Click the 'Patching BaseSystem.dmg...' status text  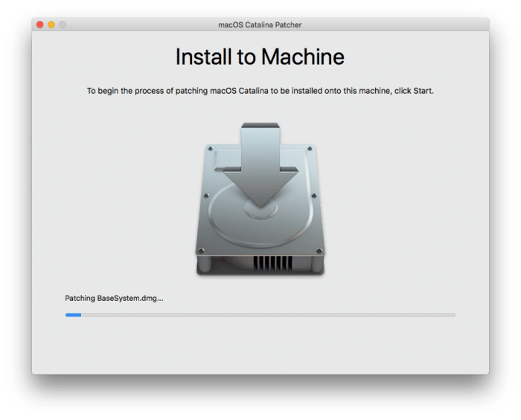(x=114, y=299)
